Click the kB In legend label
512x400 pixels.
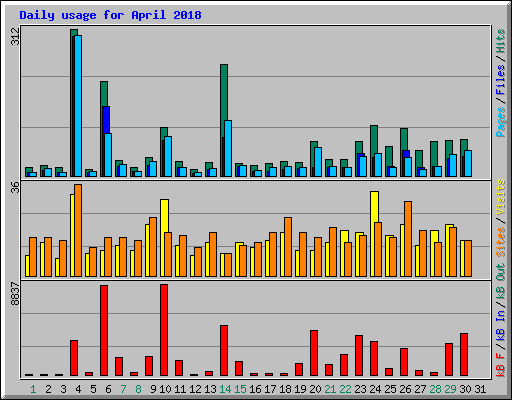point(501,325)
